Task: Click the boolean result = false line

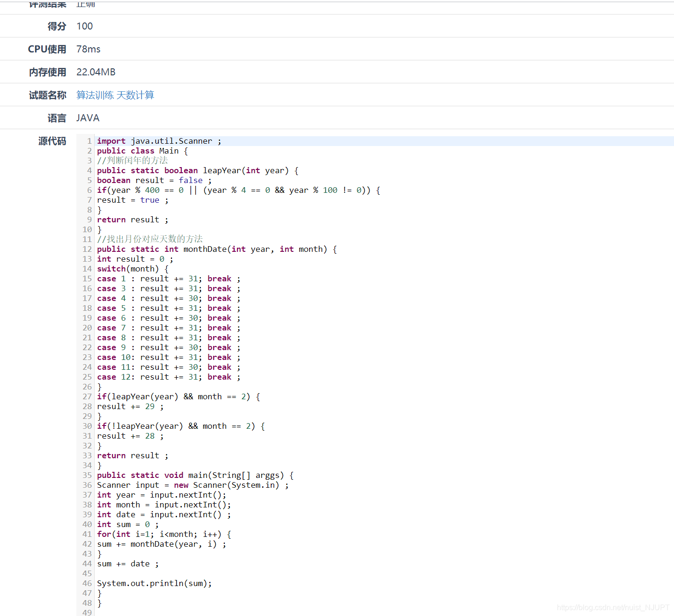Action: tap(154, 180)
